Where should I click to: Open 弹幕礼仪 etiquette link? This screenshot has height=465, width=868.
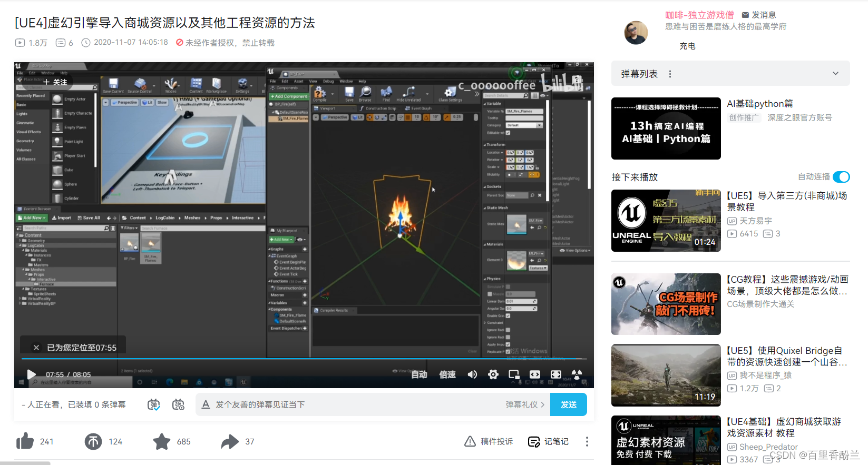pyautogui.click(x=525, y=404)
